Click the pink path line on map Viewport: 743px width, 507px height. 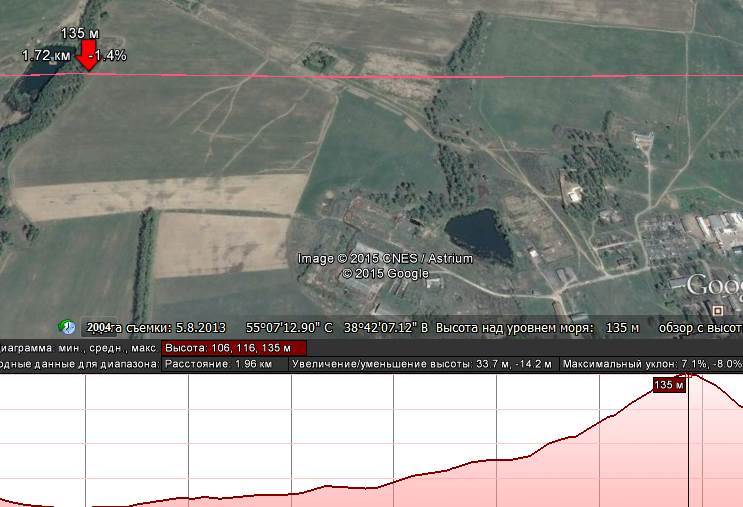pos(400,75)
